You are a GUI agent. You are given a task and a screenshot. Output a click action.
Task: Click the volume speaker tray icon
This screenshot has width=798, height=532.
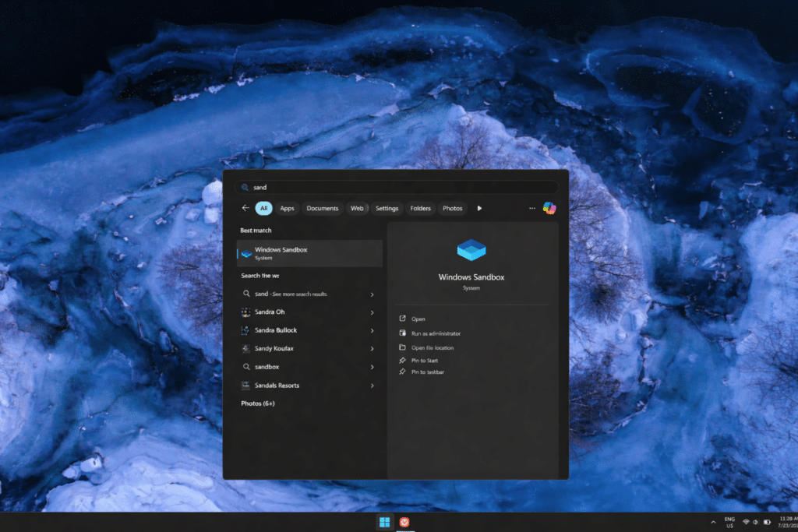(756, 523)
